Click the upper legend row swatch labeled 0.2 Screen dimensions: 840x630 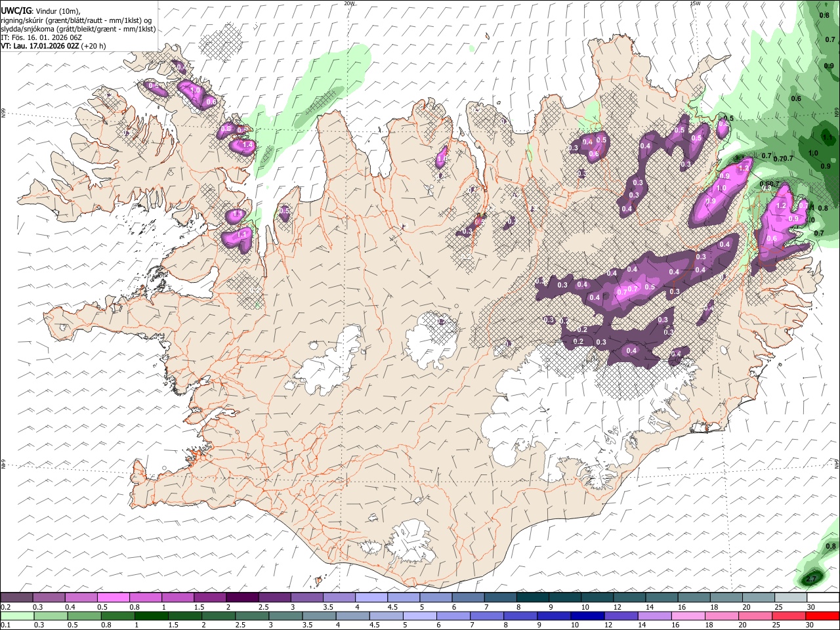[17, 598]
